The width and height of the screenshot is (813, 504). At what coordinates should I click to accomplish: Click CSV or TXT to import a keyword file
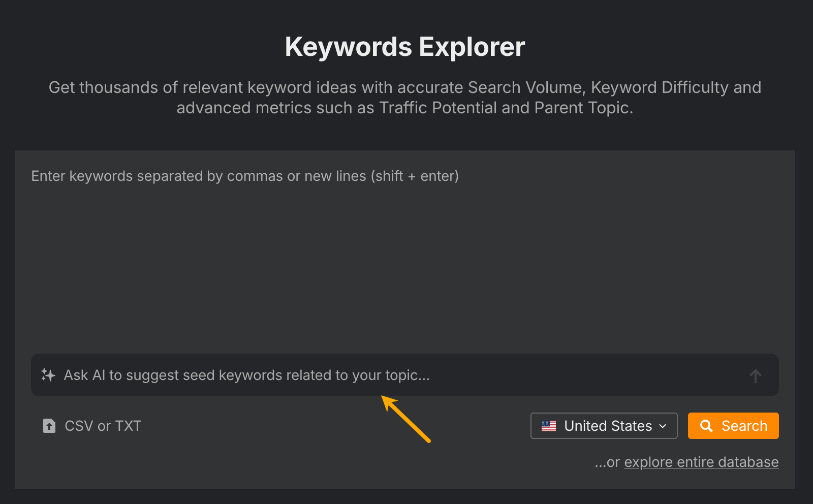tap(103, 426)
